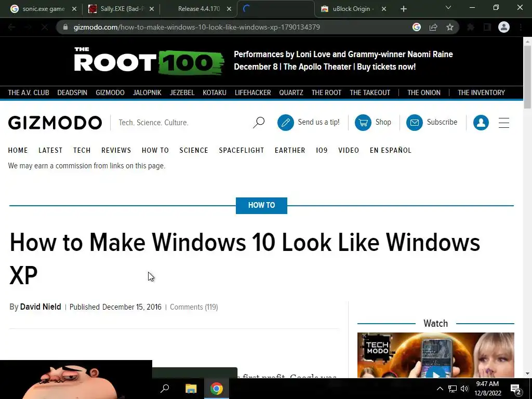Viewport: 532px width, 399px height.
Task: Open the VIDEO menu section
Action: click(x=349, y=150)
